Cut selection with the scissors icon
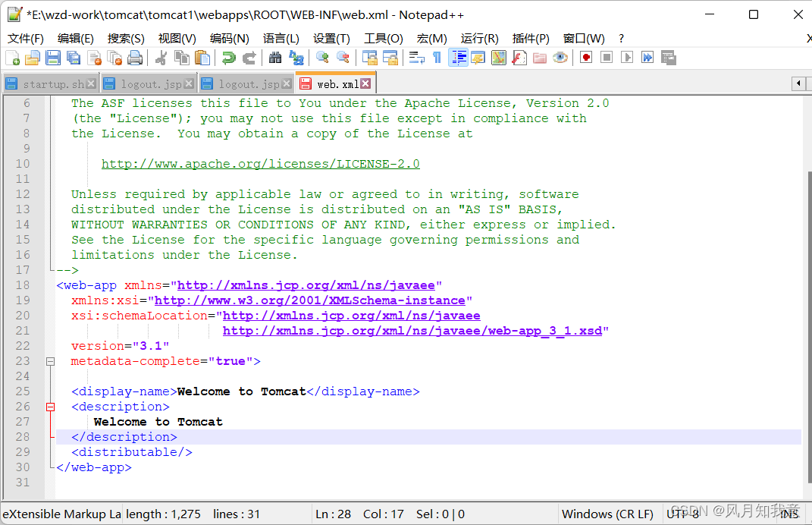 tap(161, 58)
